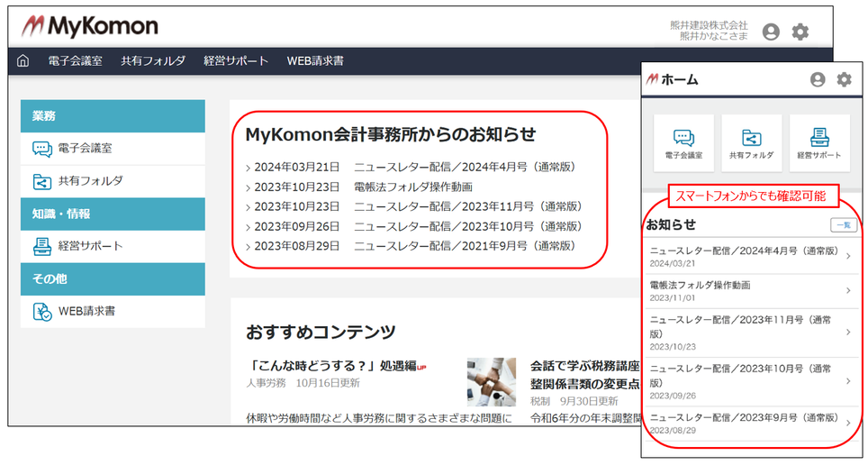
Task: Tap the 共有フォルダ tile in mobile panel
Action: pyautogui.click(x=751, y=143)
